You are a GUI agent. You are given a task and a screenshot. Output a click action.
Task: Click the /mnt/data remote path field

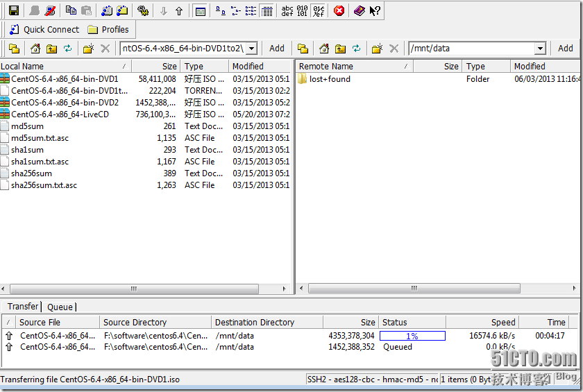pos(472,49)
